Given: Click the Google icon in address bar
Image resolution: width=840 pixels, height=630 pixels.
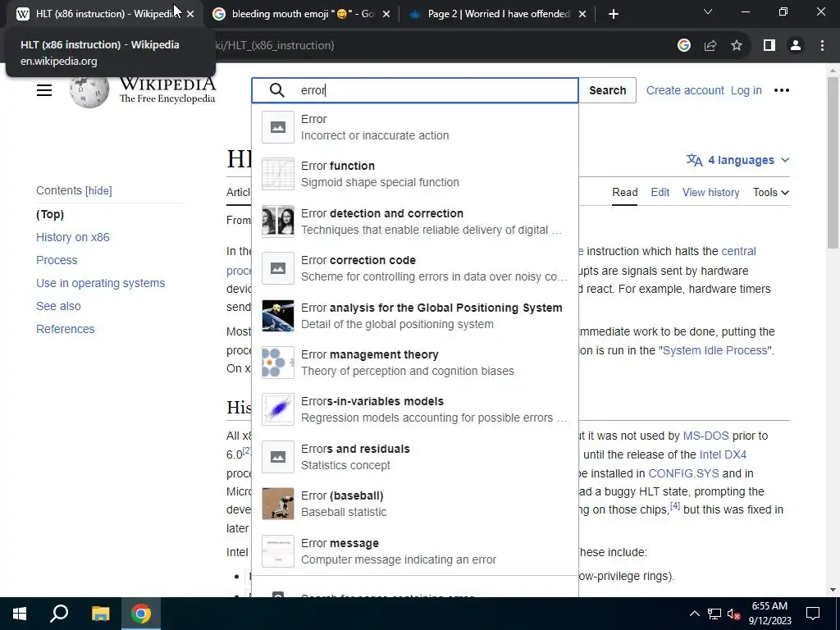Looking at the screenshot, I should click(x=683, y=46).
